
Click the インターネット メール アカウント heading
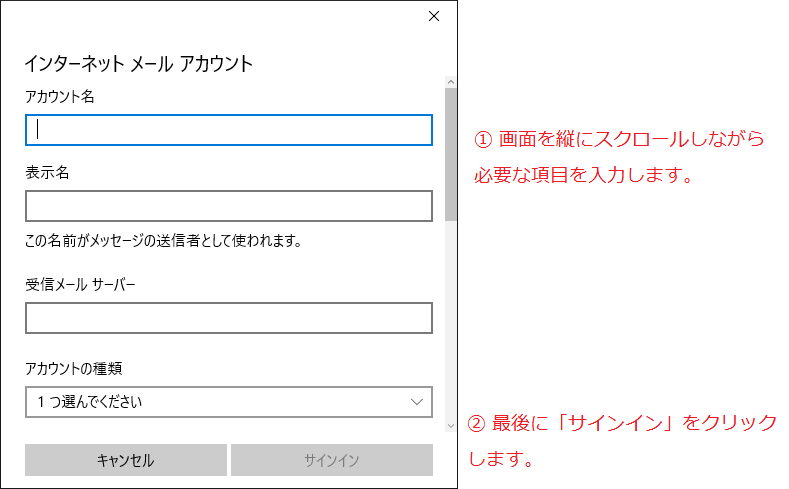tap(138, 64)
